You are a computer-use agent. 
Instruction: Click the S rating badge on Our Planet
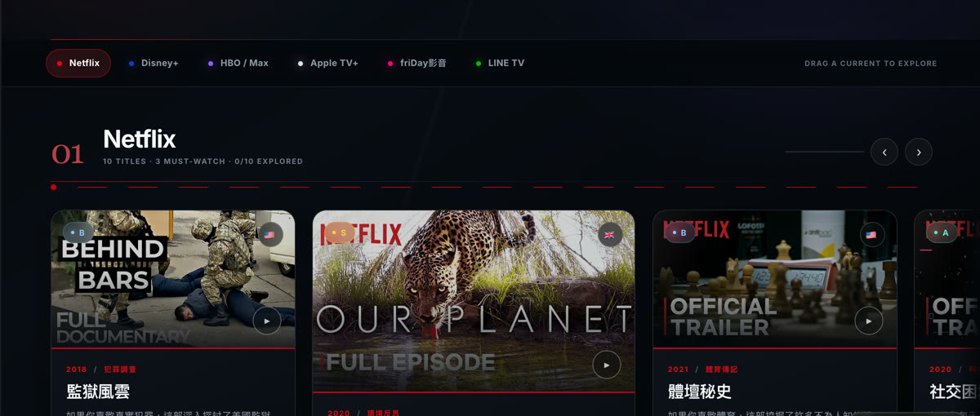(x=340, y=233)
